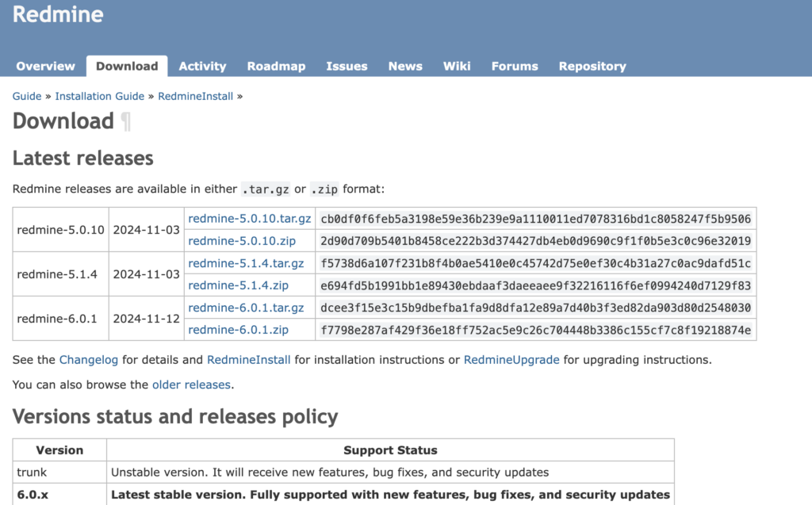Download the redmine-5.1.4.zip archive

[x=238, y=285]
